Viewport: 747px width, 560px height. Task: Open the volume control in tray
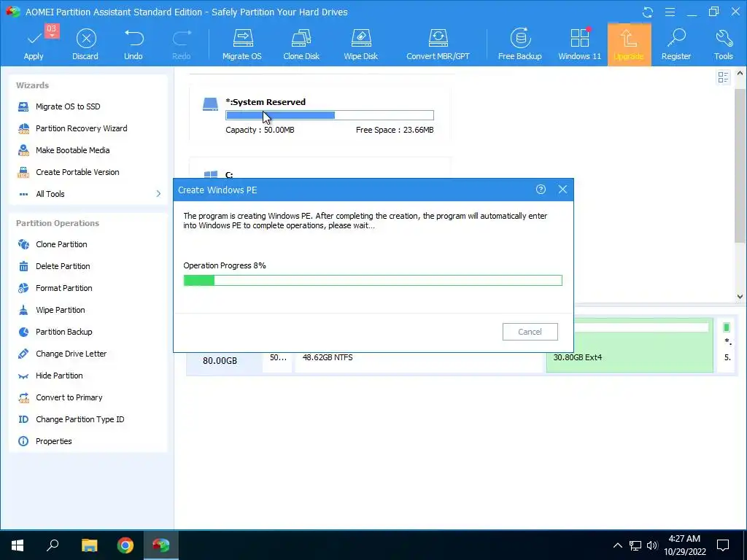(x=652, y=545)
